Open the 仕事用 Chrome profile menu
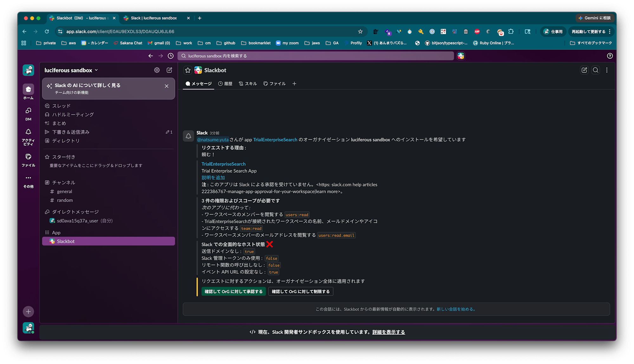634x364 pixels. [553, 31]
